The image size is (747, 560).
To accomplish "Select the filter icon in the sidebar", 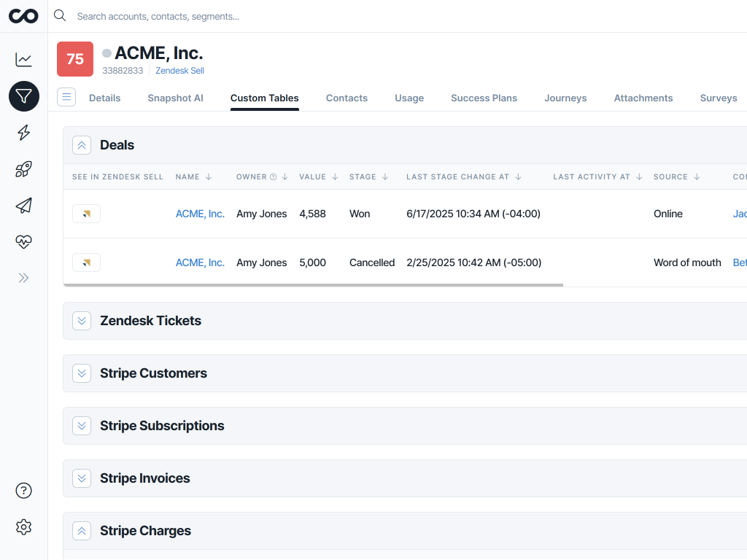I will (23, 96).
